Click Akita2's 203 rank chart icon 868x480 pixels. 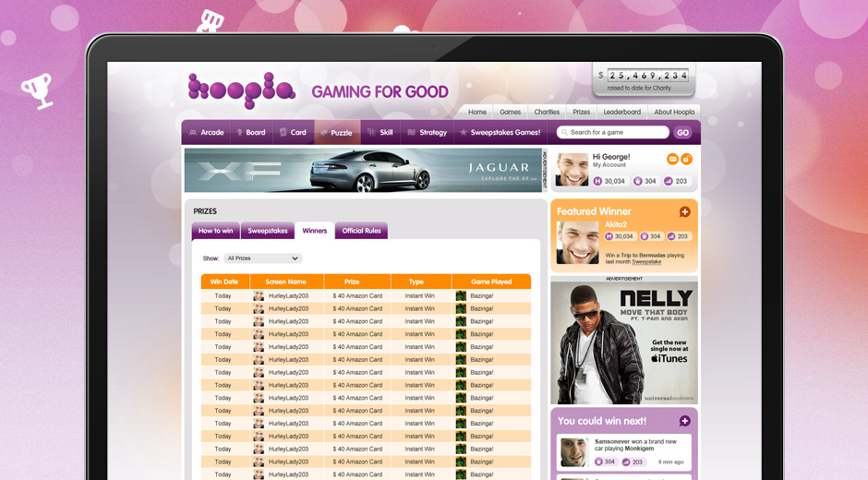point(671,236)
